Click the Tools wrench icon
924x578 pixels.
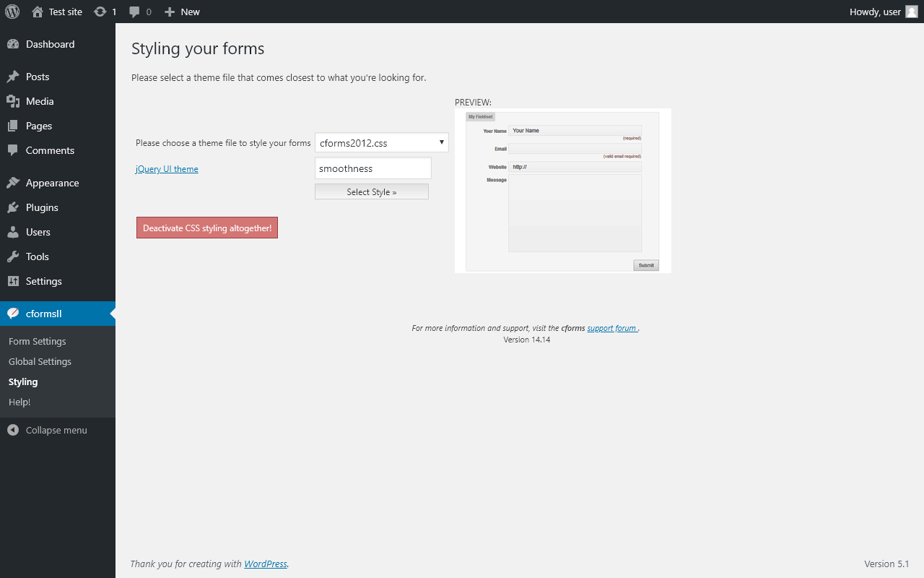(x=13, y=256)
